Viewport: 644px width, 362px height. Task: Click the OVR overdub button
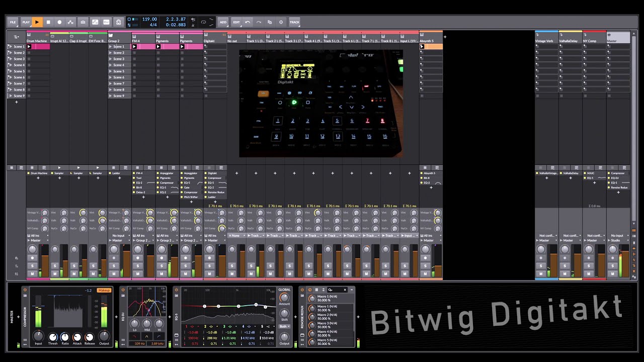106,22
